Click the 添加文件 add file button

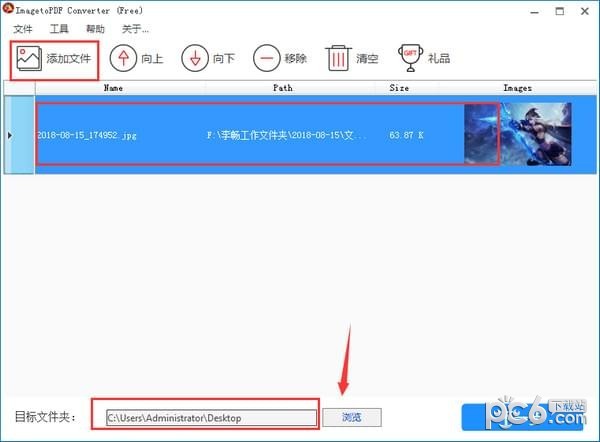pyautogui.click(x=54, y=59)
